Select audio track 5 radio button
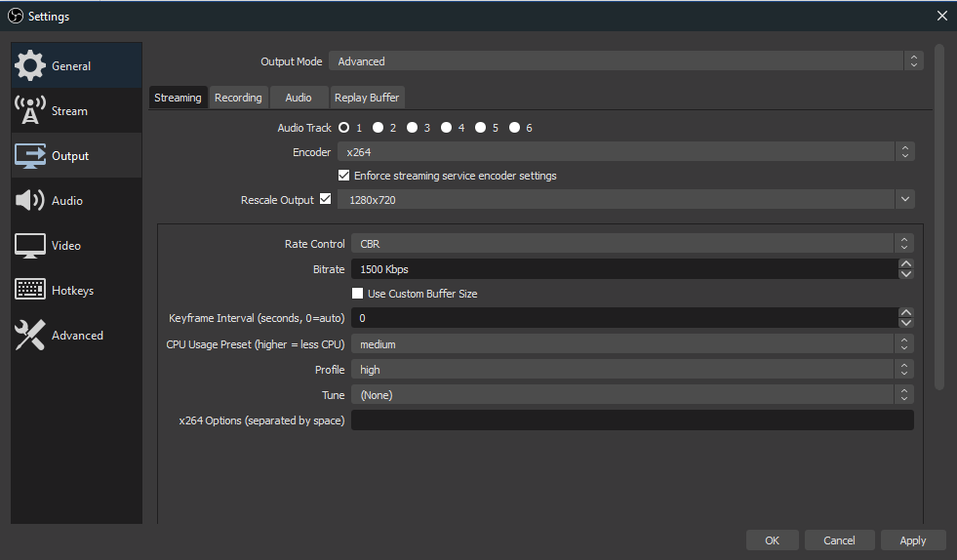The width and height of the screenshot is (957, 560). click(x=481, y=128)
